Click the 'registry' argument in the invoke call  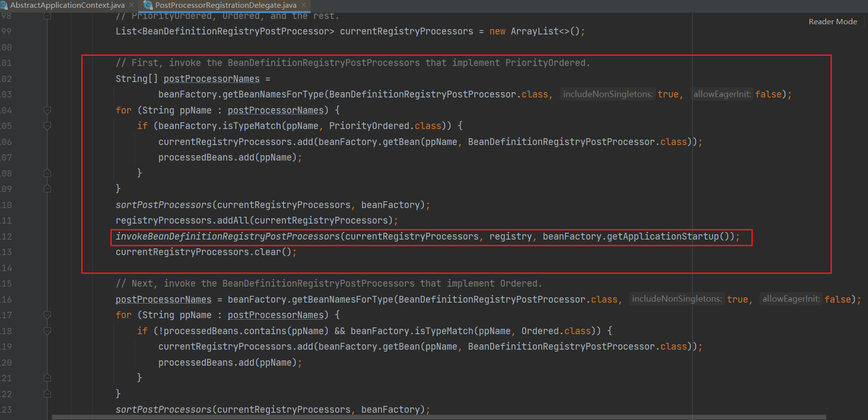click(511, 237)
